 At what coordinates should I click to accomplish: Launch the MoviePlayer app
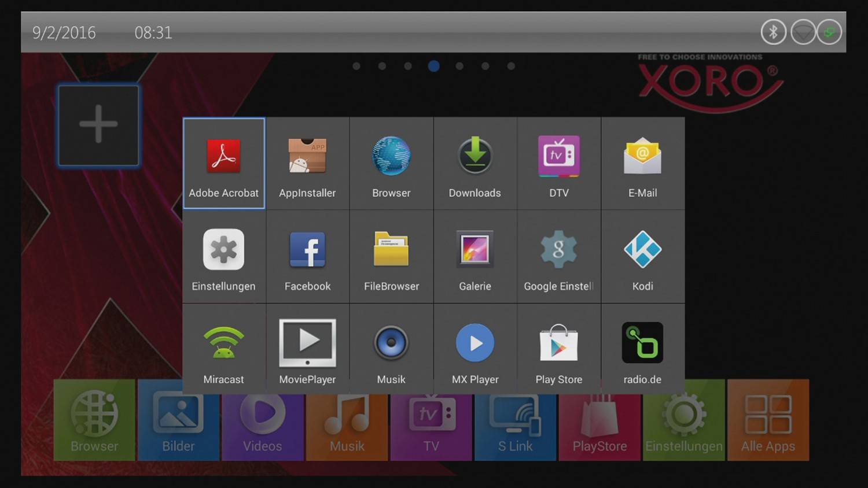point(307,349)
